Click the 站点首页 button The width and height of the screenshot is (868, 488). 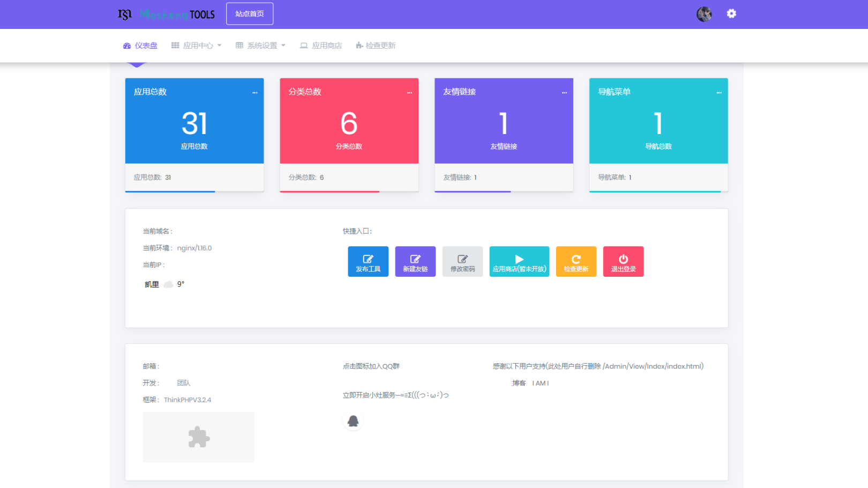tap(250, 14)
